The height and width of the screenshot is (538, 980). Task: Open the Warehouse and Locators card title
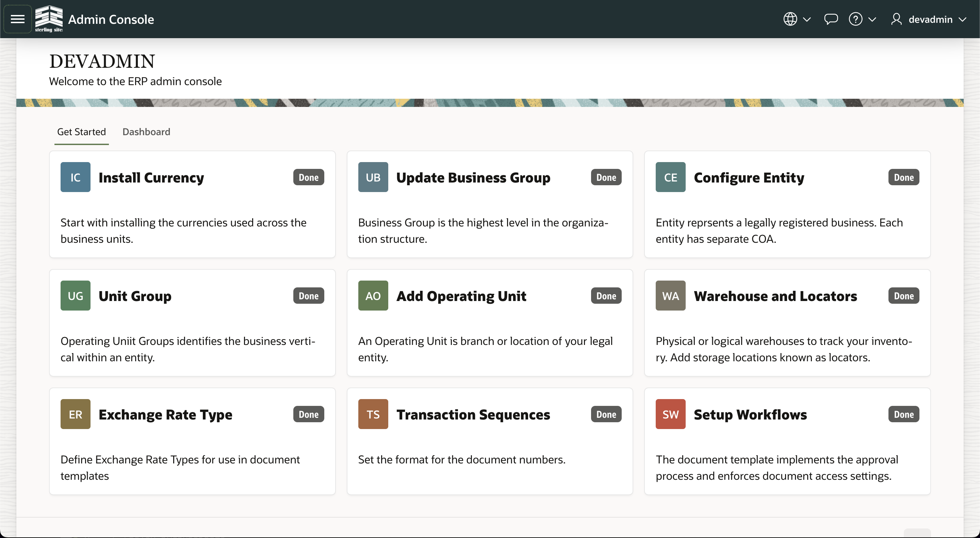pyautogui.click(x=775, y=296)
